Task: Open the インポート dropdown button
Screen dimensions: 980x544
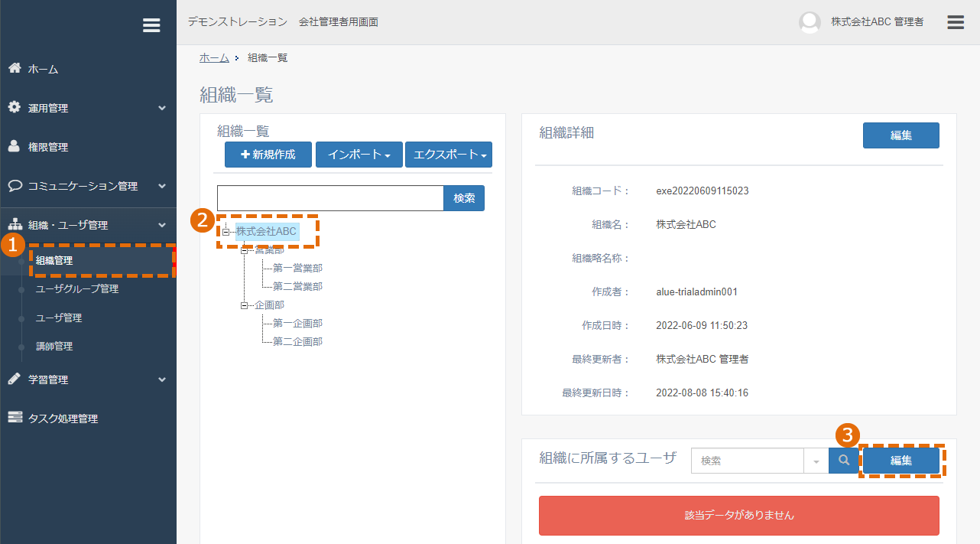Action: coord(359,155)
